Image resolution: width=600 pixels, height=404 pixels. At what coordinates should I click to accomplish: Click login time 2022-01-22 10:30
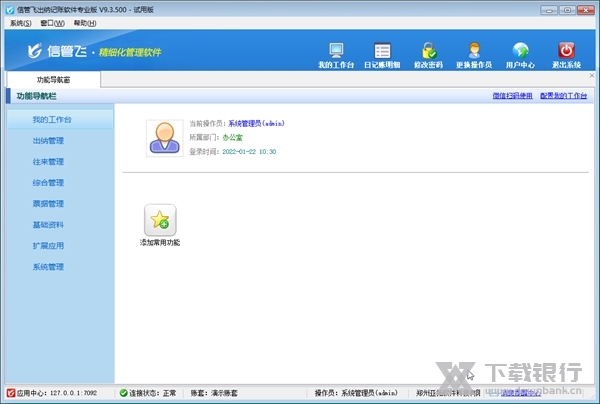pos(249,152)
